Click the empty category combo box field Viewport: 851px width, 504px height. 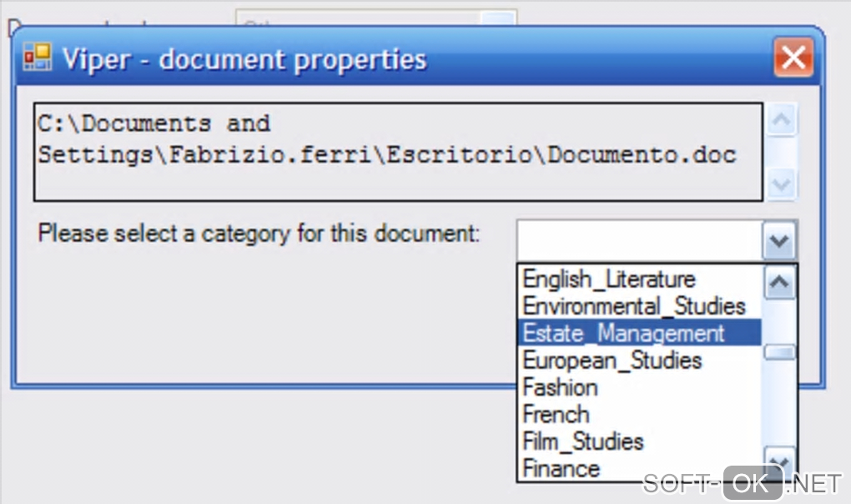(639, 241)
